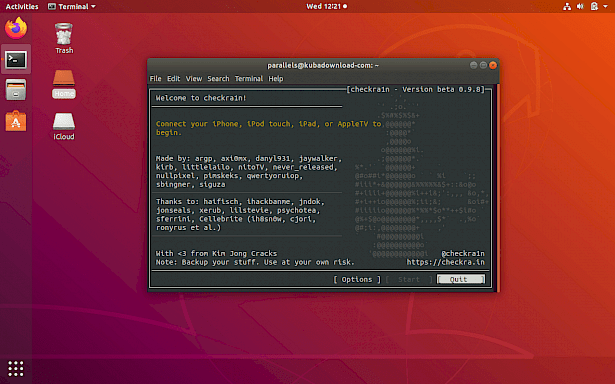
Task: Open the Search menu in terminal
Action: [218, 78]
